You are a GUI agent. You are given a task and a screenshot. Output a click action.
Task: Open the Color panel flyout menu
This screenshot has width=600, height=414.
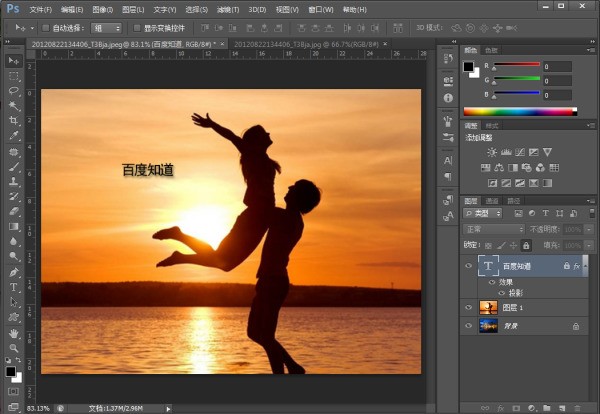tap(591, 50)
